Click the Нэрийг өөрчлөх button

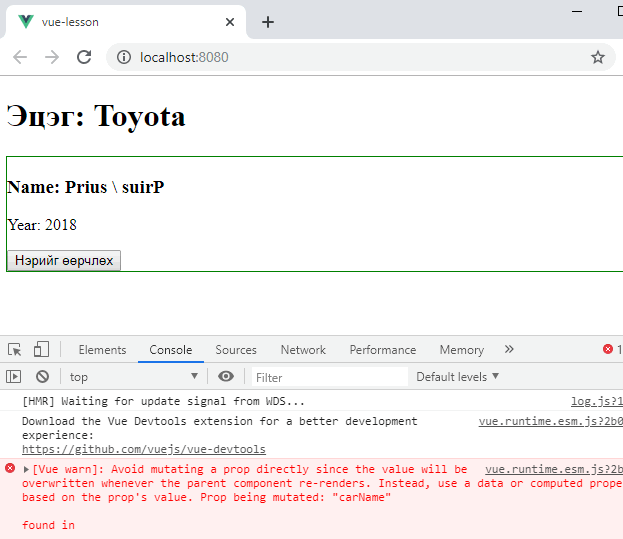point(64,261)
